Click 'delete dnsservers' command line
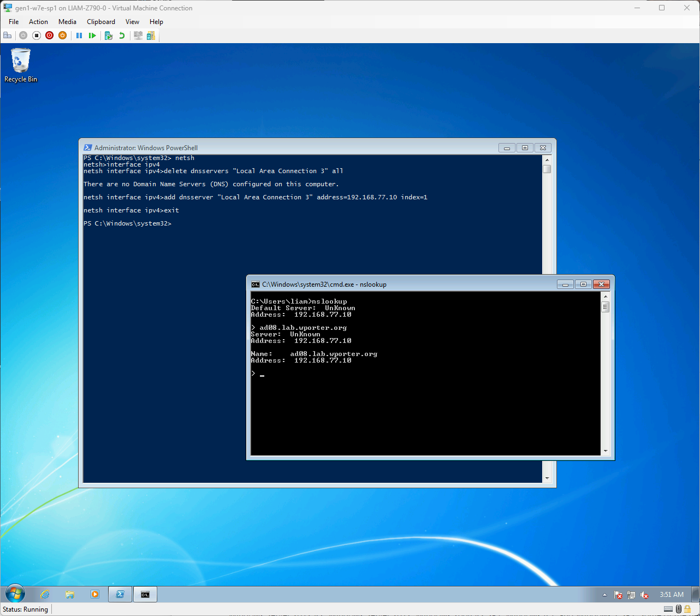Screen dimensions: 700x616 coord(213,171)
